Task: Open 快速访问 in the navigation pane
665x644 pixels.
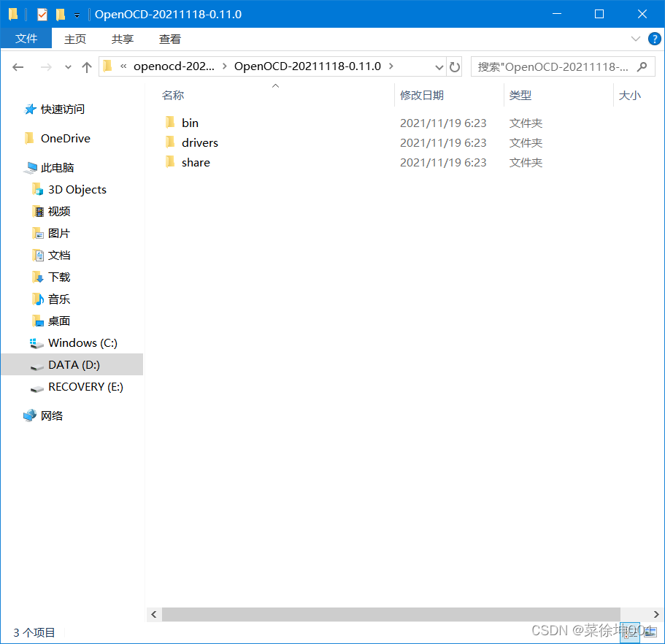Action: click(x=62, y=110)
